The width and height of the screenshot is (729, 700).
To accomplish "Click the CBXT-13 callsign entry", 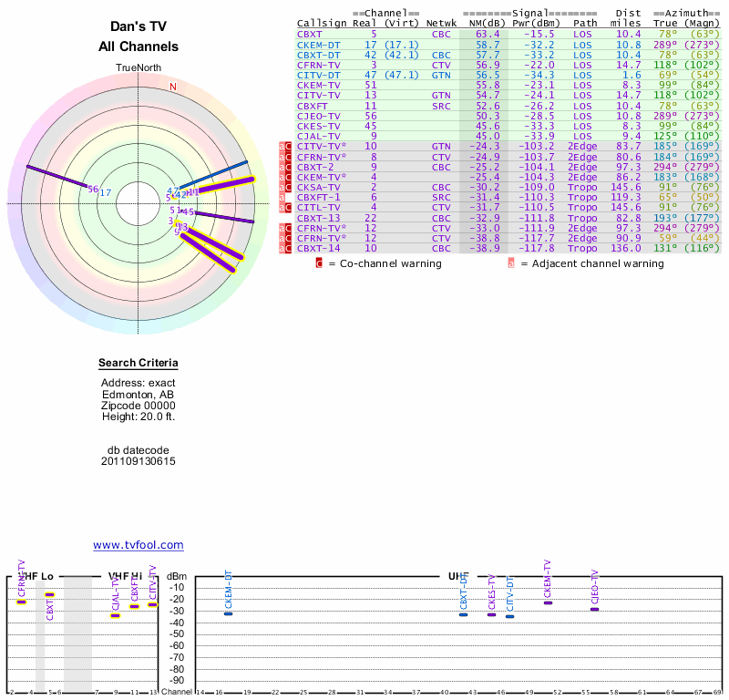I will [318, 218].
